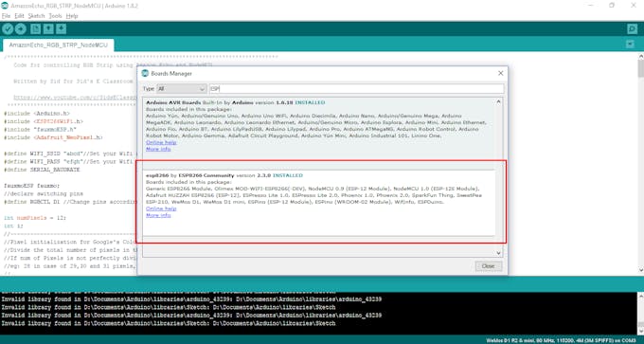Open the Type dropdown in Boards Manager
The height and width of the screenshot is (344, 644).
click(x=182, y=89)
